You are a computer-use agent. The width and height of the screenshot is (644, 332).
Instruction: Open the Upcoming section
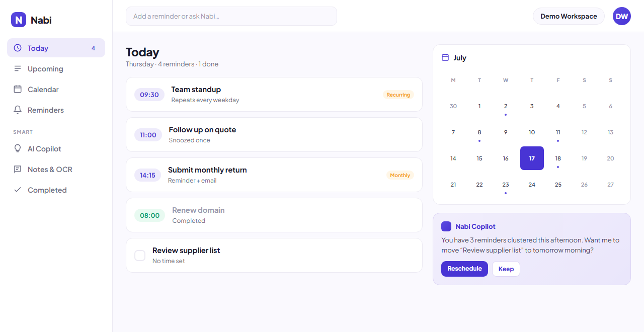pos(56,68)
